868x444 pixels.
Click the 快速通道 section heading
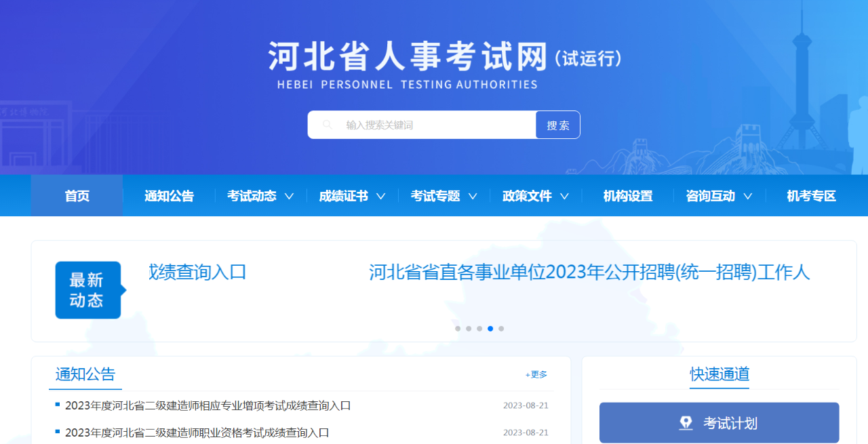(x=719, y=374)
